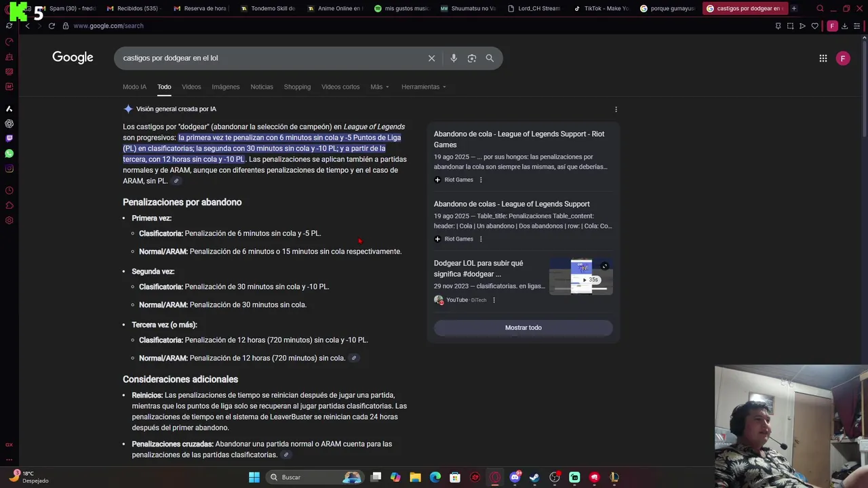This screenshot has height=488, width=868.
Task: Open Opera easy setup menu icon
Action: point(856,26)
